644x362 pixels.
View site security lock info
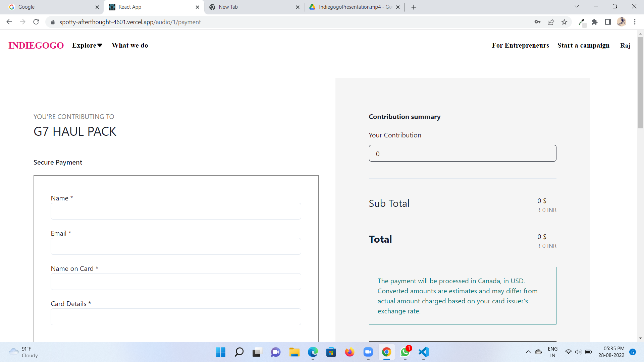(x=53, y=22)
